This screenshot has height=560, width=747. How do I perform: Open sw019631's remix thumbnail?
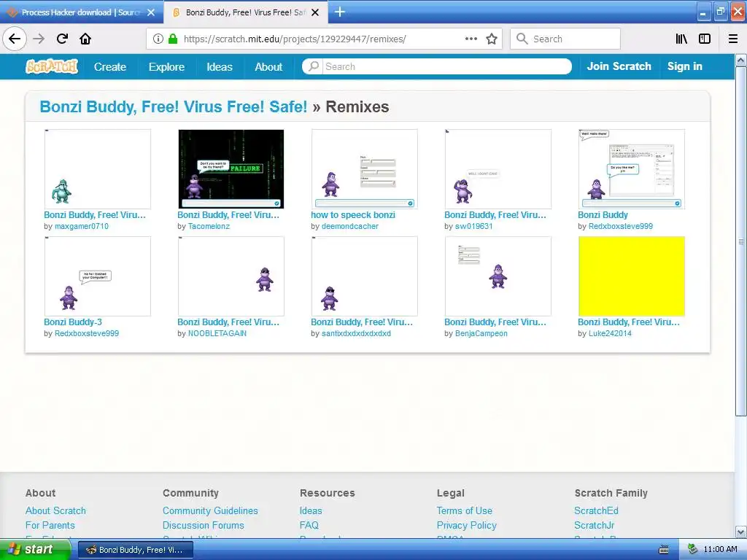click(x=498, y=169)
